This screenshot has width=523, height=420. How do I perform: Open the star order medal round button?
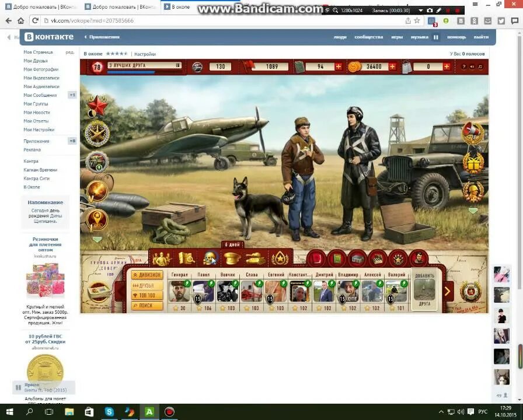tap(399, 258)
